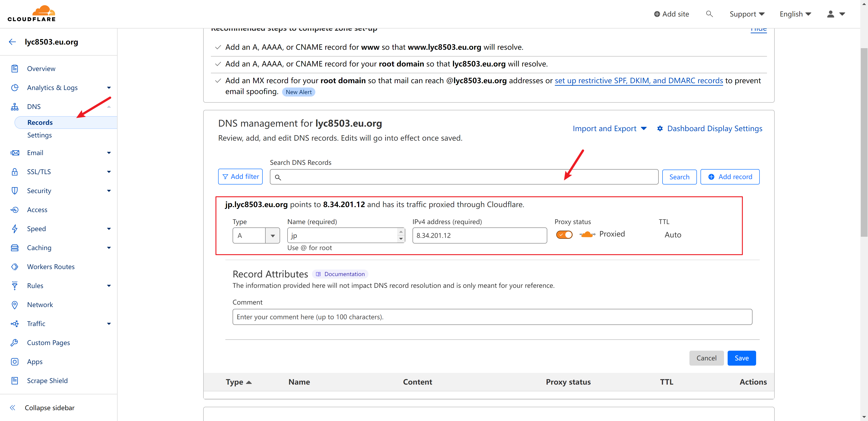Open the Overview page
Image resolution: width=868 pixels, height=421 pixels.
(x=41, y=69)
